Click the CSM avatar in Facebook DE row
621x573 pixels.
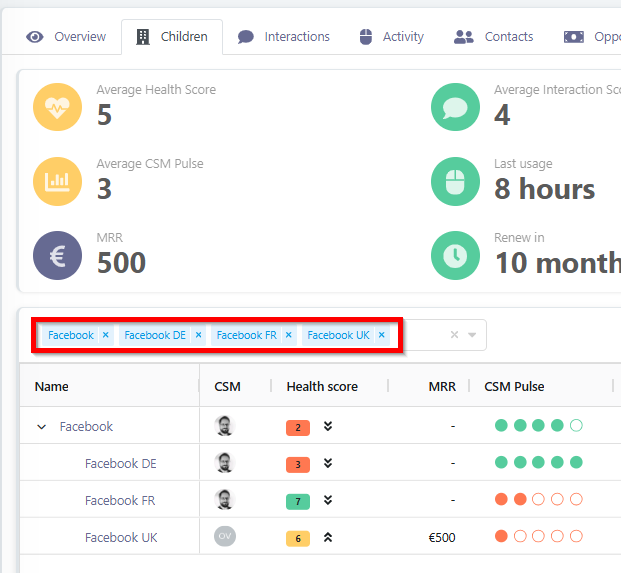[225, 463]
